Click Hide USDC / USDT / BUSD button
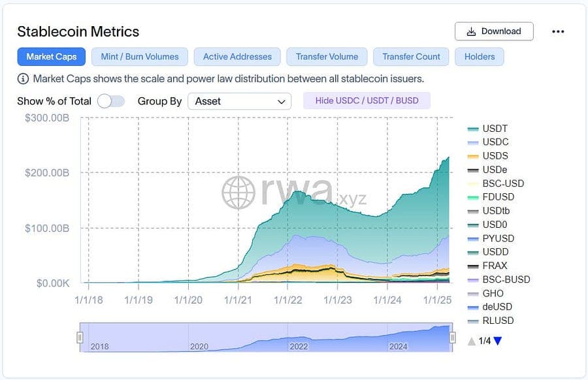This screenshot has width=588, height=380. pyautogui.click(x=367, y=101)
